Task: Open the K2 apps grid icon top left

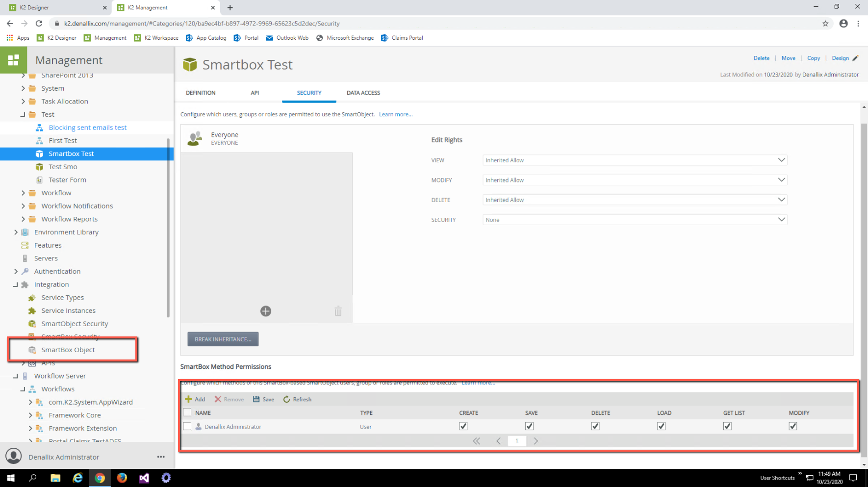Action: coord(13,60)
